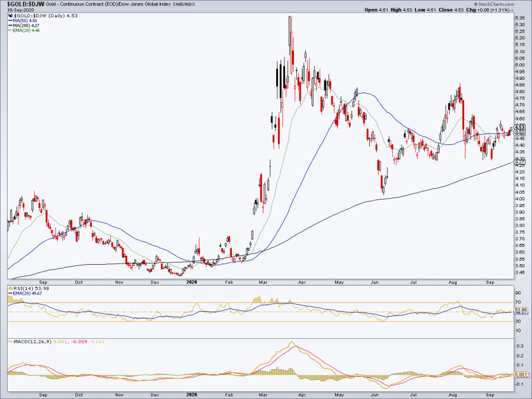Click the 5.35 level on the price axis

click(x=520, y=18)
